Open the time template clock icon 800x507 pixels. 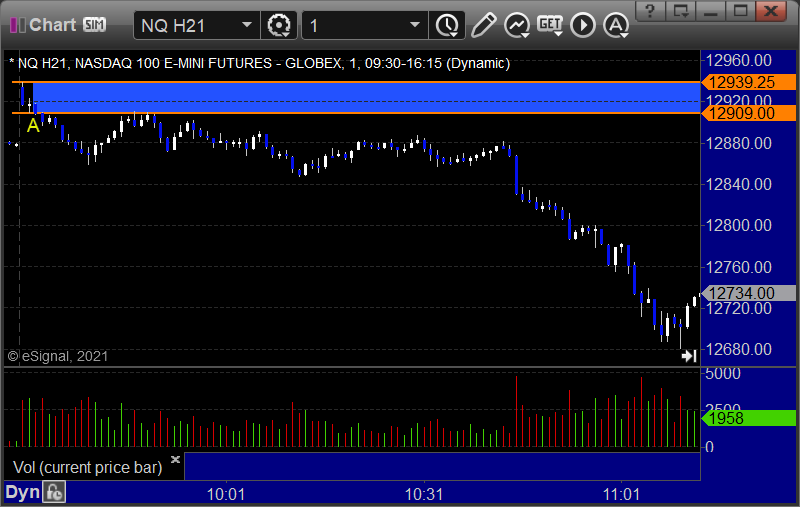[447, 25]
